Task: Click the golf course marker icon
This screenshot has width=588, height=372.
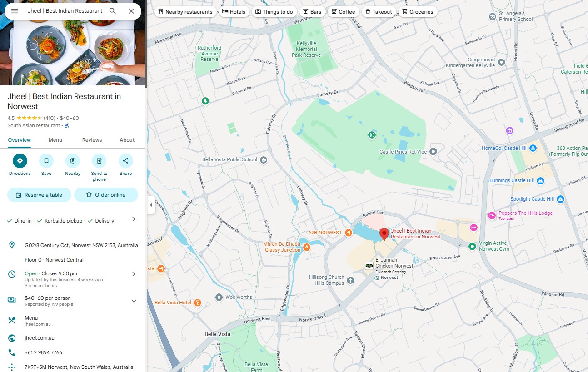Action: [x=372, y=135]
